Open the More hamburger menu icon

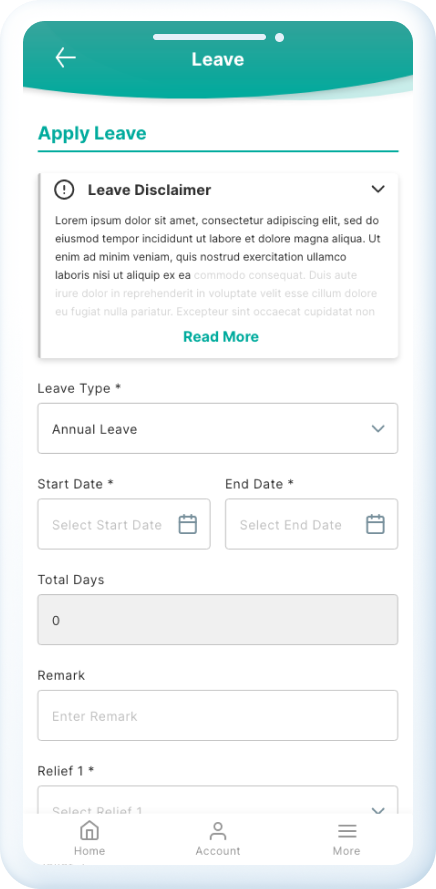[347, 832]
